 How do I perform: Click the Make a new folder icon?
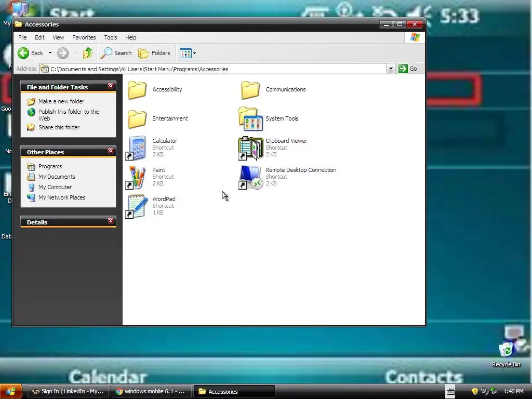click(31, 101)
